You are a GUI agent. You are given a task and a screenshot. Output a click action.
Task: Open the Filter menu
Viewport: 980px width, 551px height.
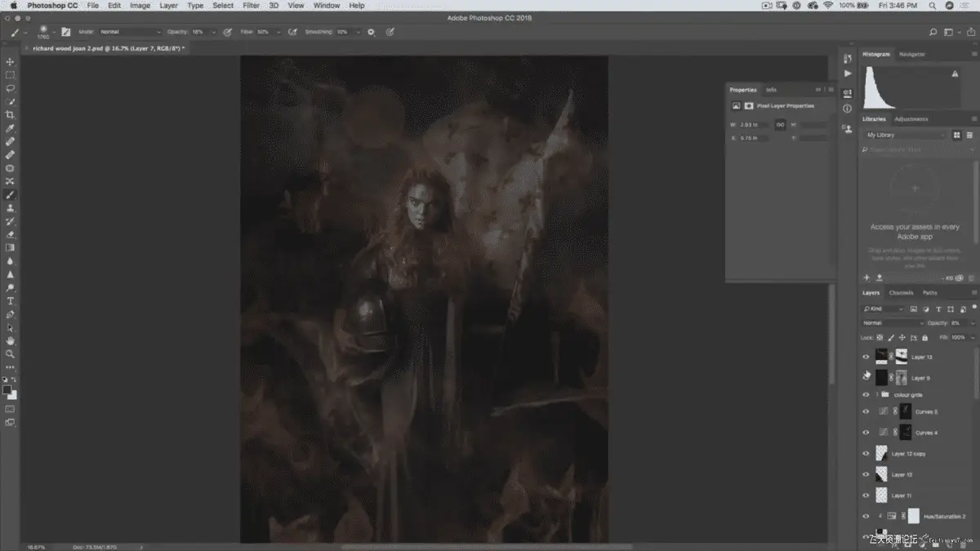252,6
